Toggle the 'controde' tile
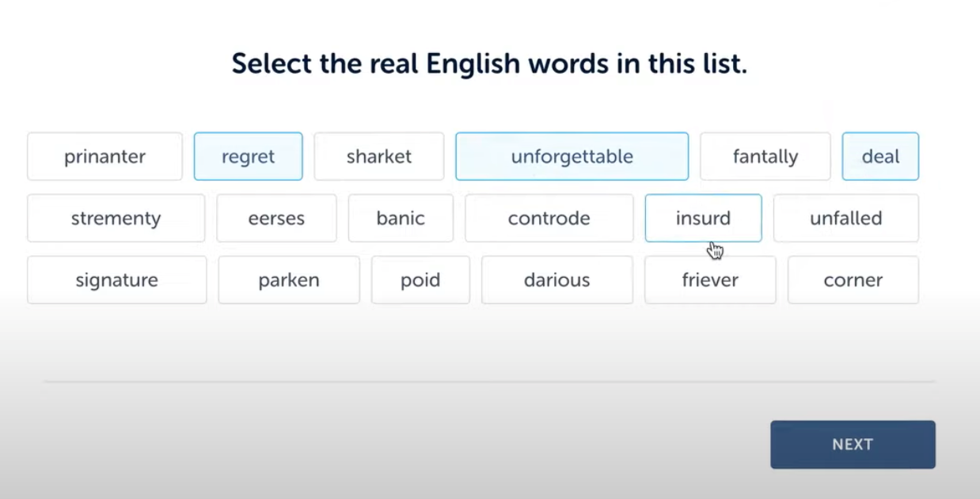 (x=549, y=218)
